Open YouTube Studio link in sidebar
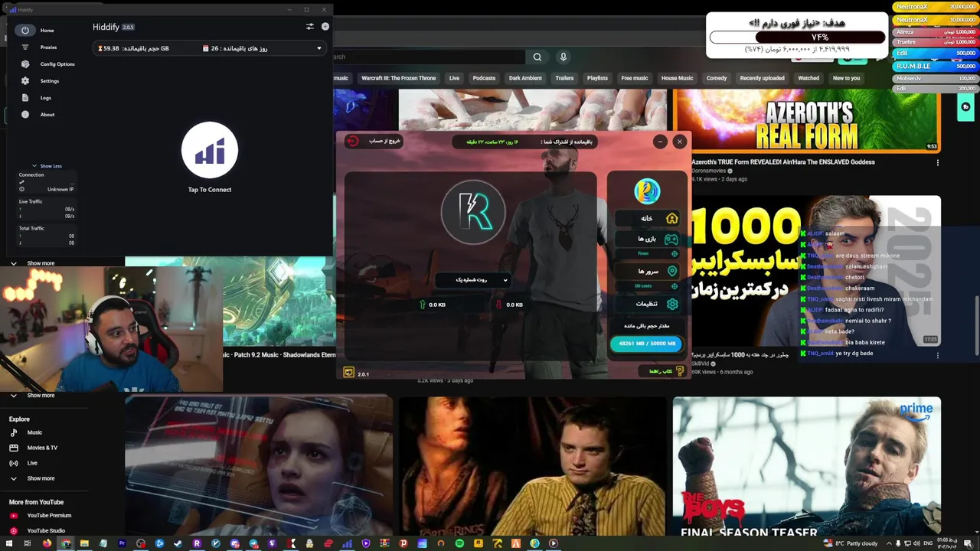Screen dimensions: 980x551 pos(46,530)
